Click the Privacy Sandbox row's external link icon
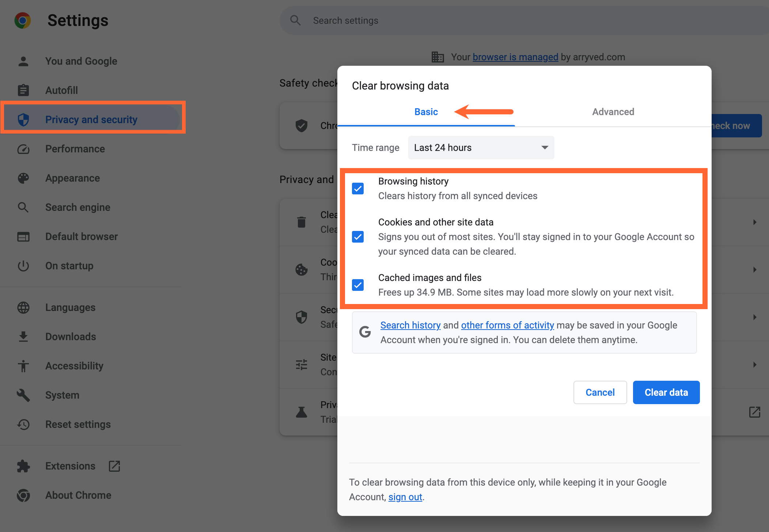 (x=755, y=412)
